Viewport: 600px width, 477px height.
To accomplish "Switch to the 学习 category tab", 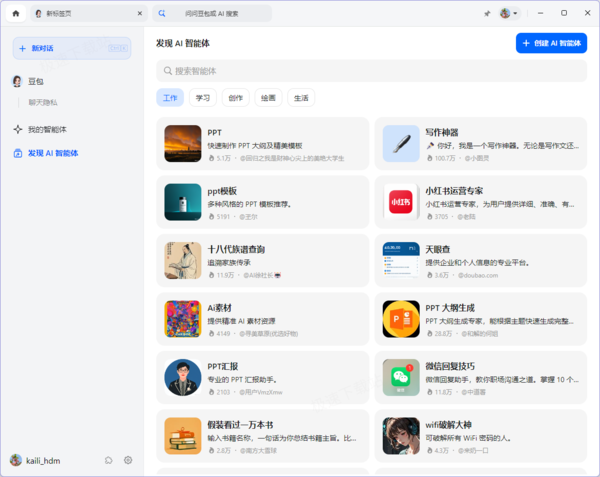I will 203,98.
